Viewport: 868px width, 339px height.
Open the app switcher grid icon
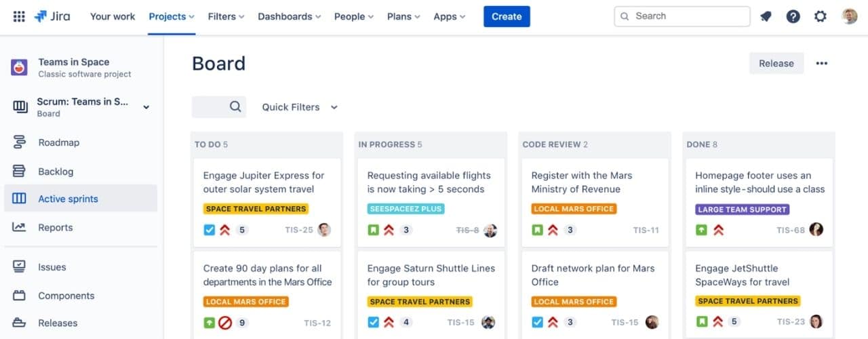tap(19, 16)
